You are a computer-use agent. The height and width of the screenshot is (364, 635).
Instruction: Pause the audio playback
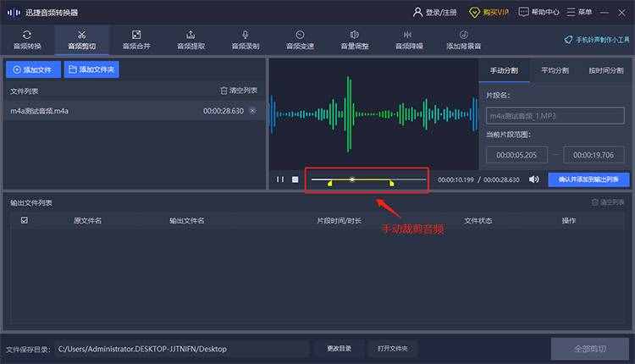[280, 179]
